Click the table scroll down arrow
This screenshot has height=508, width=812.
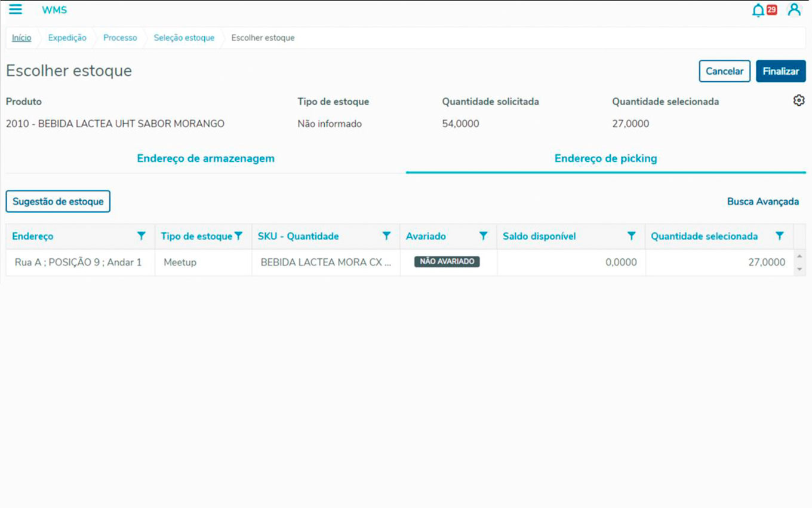[x=799, y=270]
